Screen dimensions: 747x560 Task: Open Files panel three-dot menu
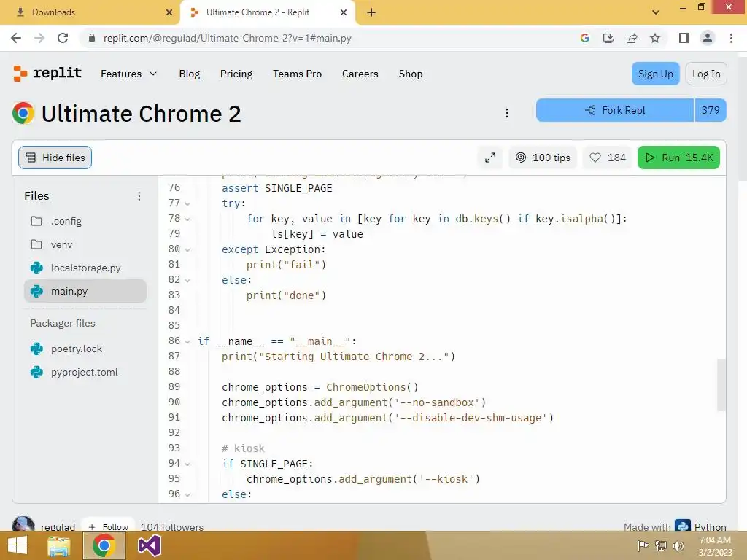(x=139, y=196)
